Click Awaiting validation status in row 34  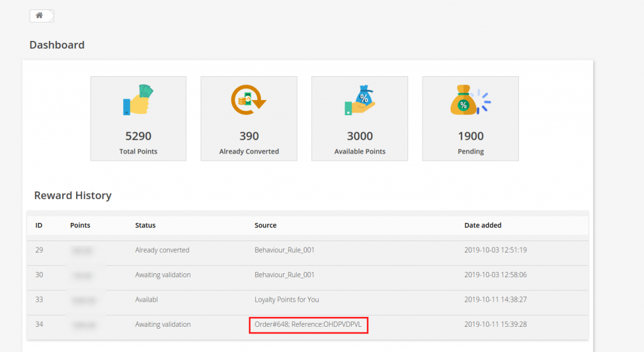tap(163, 324)
